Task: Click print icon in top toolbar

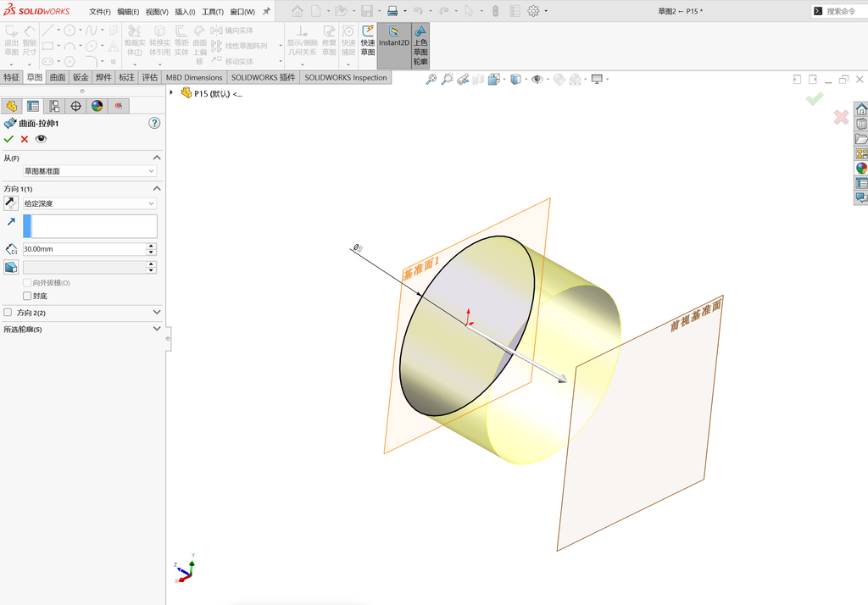Action: tap(392, 11)
